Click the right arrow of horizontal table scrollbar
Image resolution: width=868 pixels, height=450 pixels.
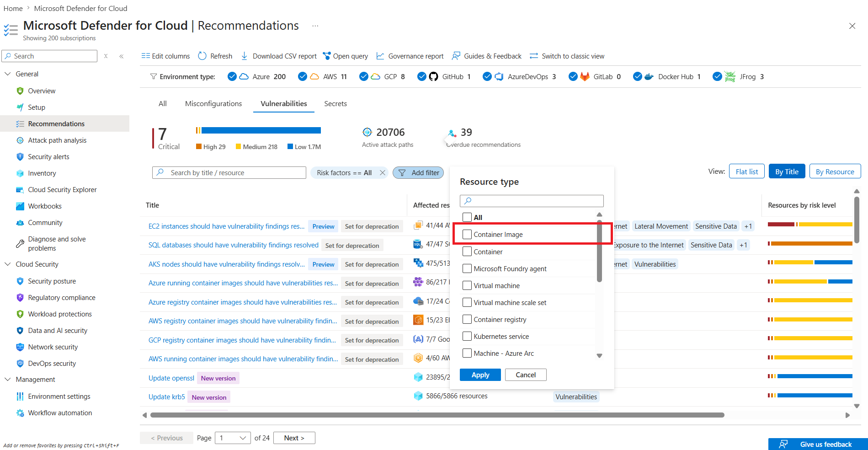pos(847,415)
